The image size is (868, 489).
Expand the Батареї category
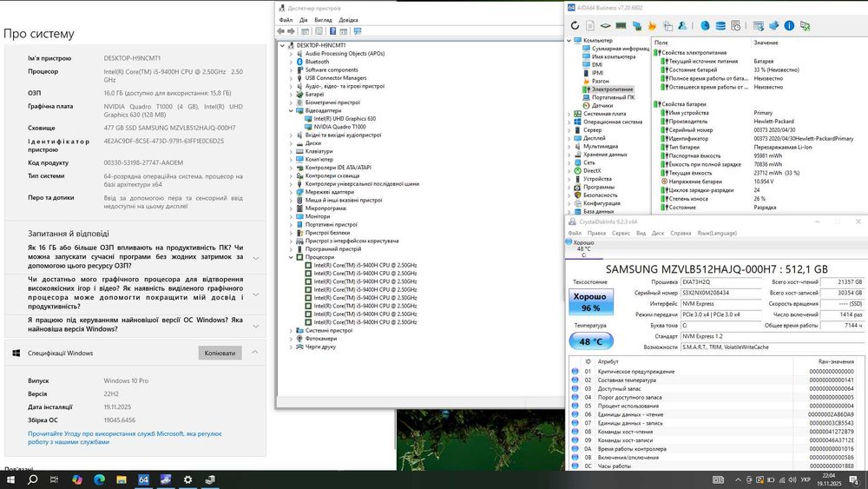291,94
